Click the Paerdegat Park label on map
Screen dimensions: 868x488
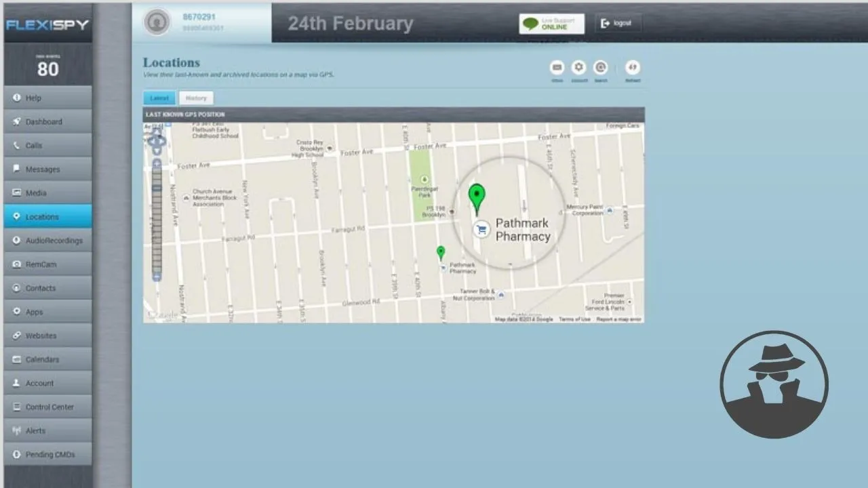click(x=425, y=192)
